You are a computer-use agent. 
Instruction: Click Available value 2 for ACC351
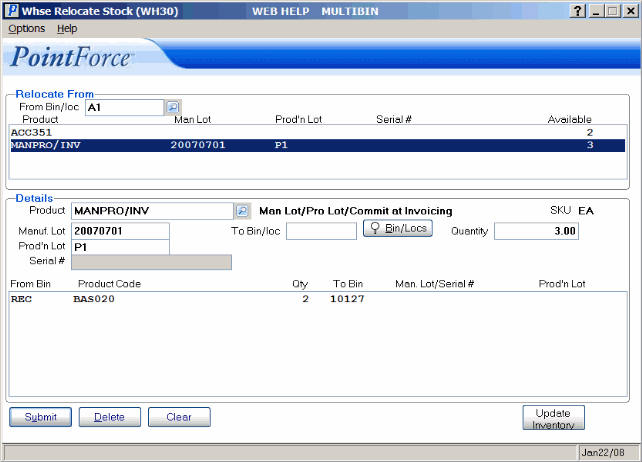click(590, 132)
